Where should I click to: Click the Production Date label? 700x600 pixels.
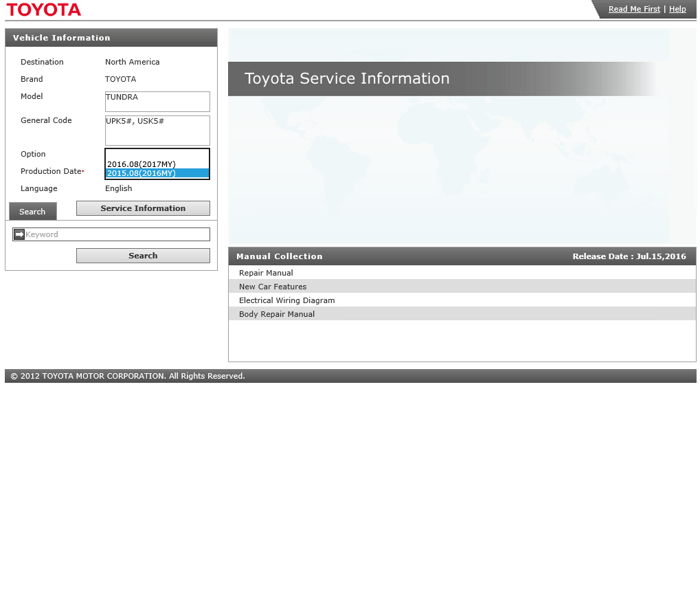[51, 171]
